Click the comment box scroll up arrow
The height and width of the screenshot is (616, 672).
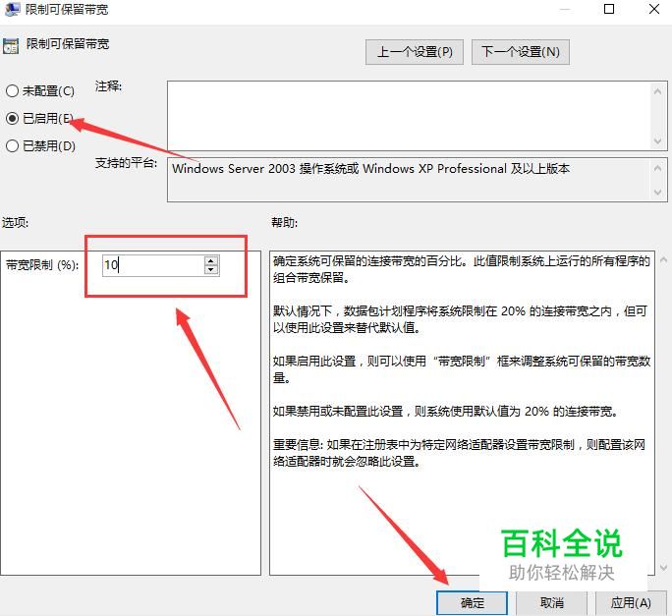click(x=658, y=91)
